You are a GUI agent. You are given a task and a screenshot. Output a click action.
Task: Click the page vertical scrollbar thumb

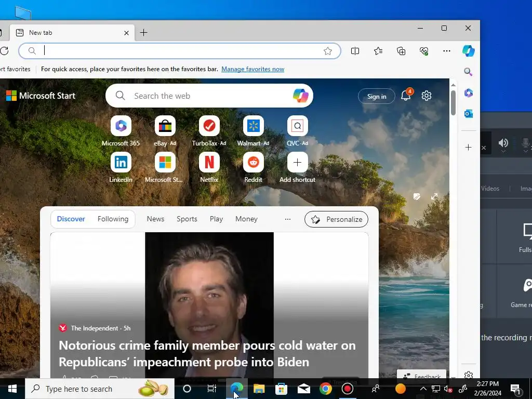(x=453, y=103)
